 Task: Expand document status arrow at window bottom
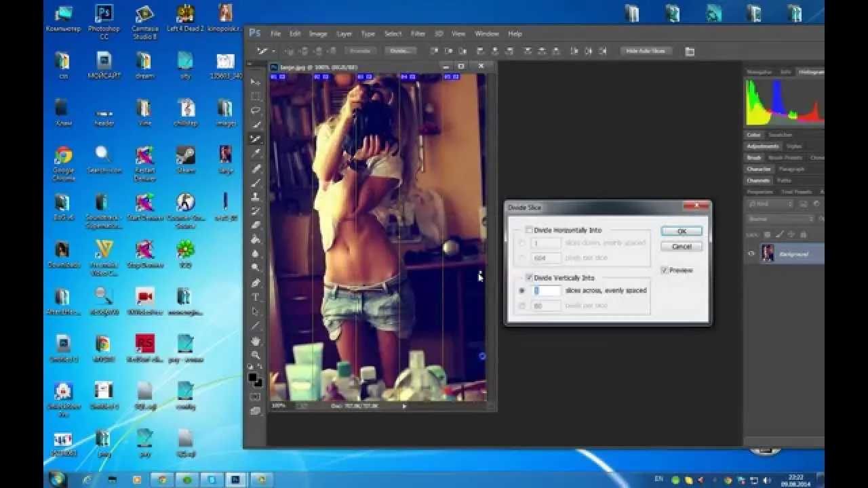pyautogui.click(x=404, y=405)
